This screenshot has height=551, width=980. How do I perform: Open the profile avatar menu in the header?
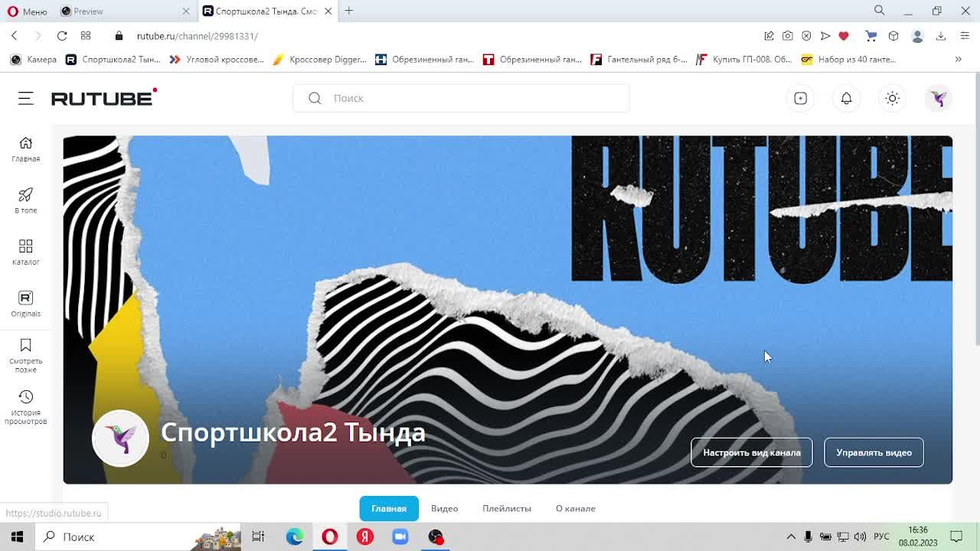[938, 98]
